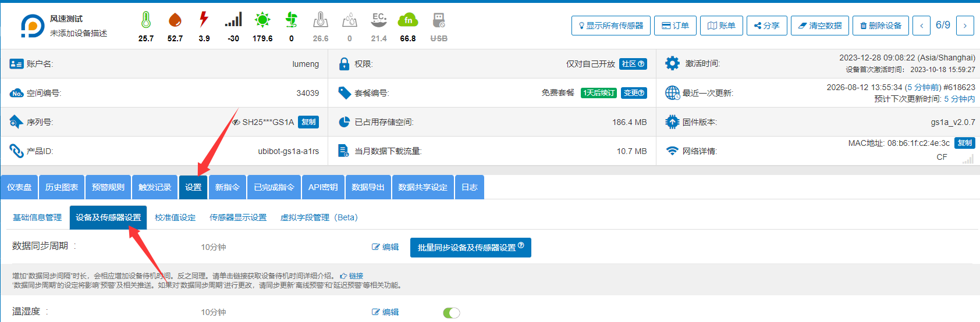
Task: Go to previous device with left chevron
Action: tap(922, 26)
